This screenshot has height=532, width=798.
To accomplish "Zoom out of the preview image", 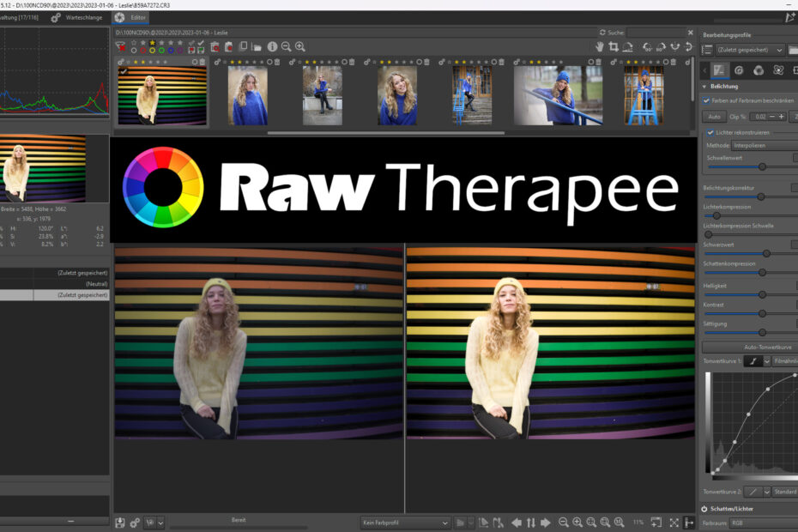I will (563, 523).
